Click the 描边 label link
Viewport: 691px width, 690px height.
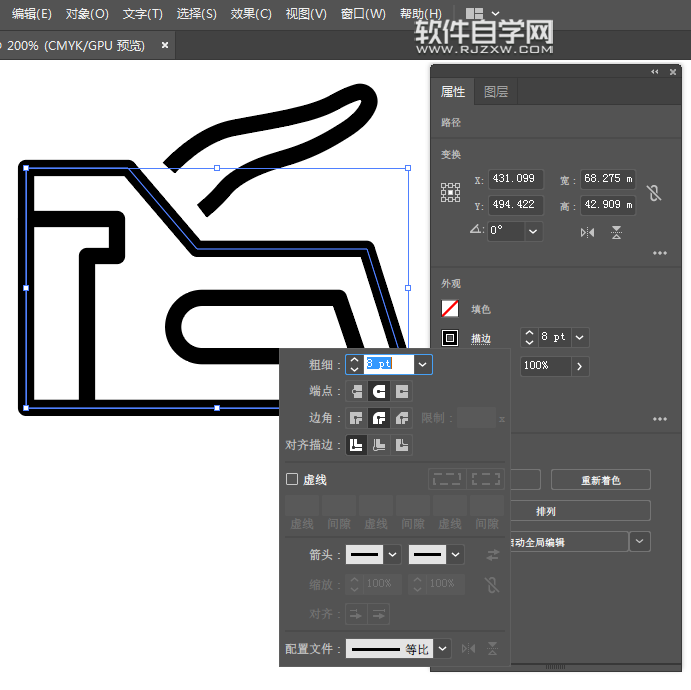[481, 338]
